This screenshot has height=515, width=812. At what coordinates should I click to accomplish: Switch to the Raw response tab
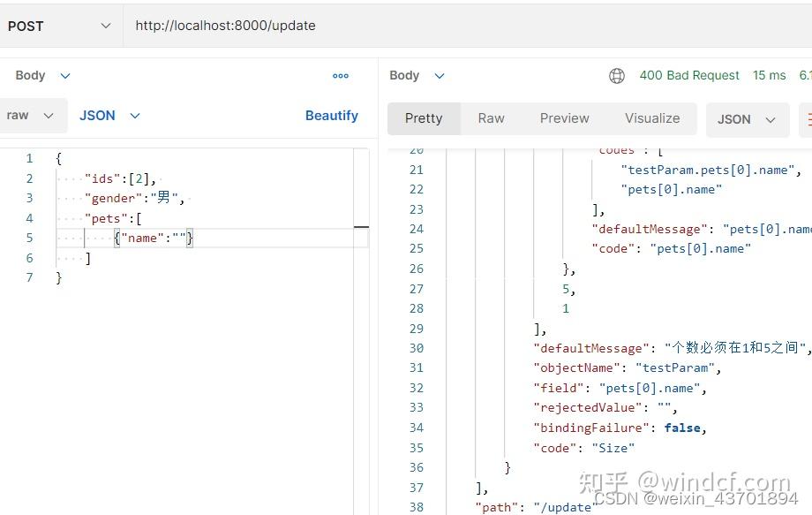[491, 117]
